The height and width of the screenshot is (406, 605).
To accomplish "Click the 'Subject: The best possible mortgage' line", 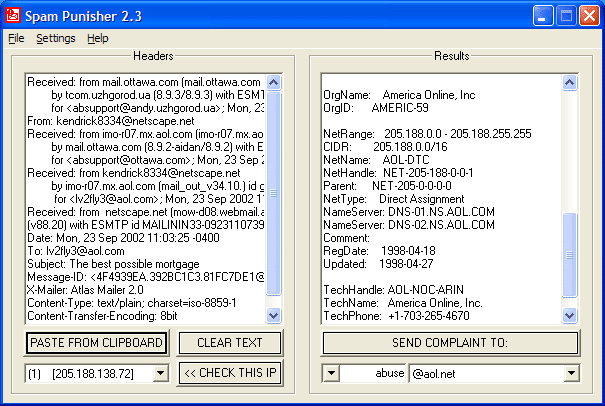I will [x=113, y=264].
